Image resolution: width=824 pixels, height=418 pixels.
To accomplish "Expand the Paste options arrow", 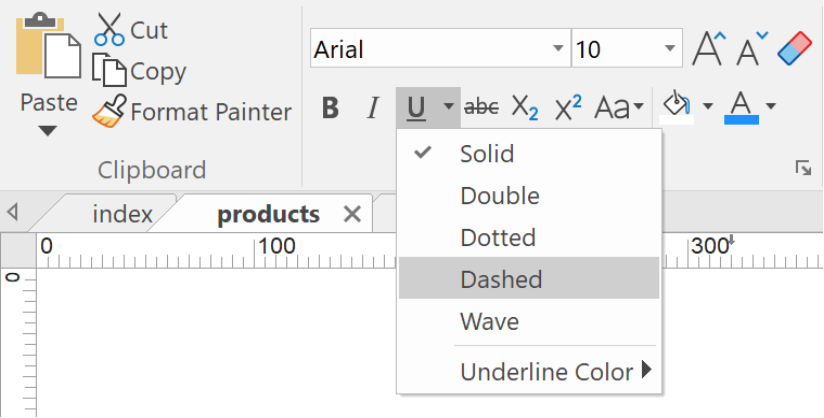I will coord(48,130).
